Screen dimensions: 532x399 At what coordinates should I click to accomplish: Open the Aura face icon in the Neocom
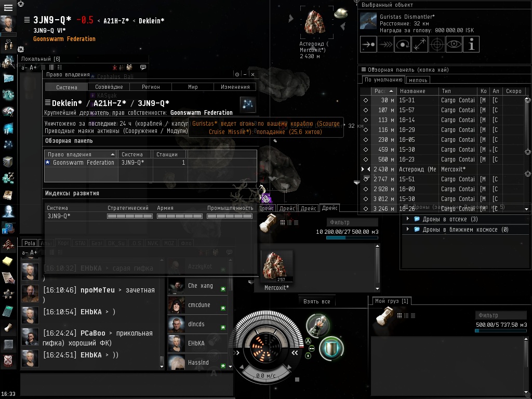(8, 211)
